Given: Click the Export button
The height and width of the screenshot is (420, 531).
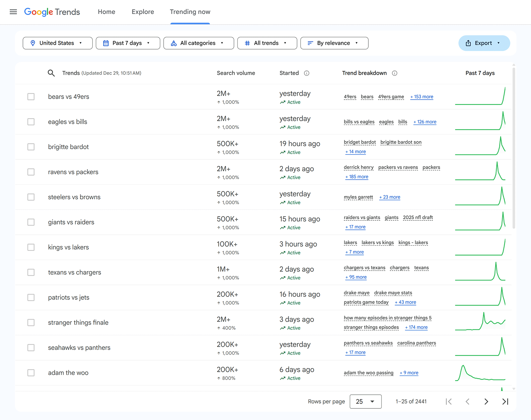Looking at the screenshot, I should pos(484,43).
